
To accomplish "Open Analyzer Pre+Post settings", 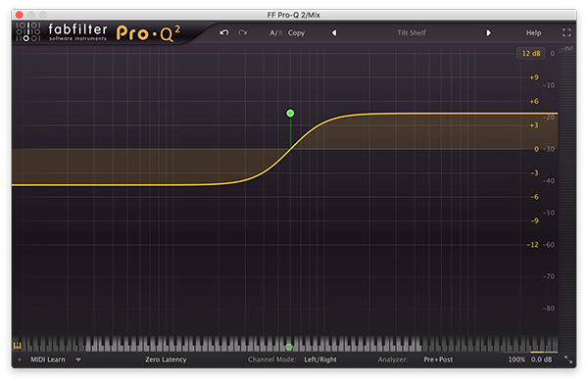I will [x=438, y=359].
